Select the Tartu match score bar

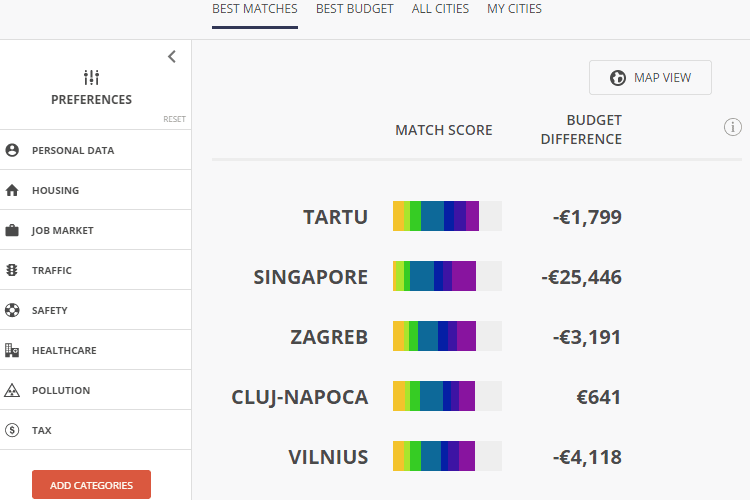click(x=447, y=216)
